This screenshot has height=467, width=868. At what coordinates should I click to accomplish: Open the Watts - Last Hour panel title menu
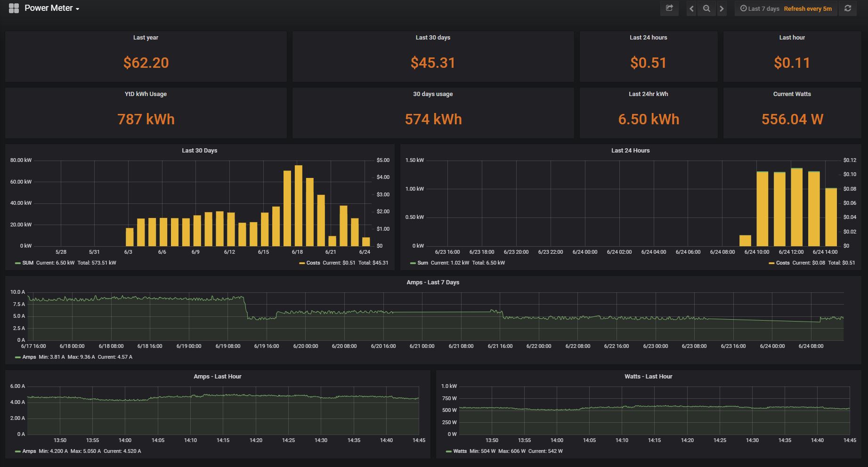tap(648, 376)
